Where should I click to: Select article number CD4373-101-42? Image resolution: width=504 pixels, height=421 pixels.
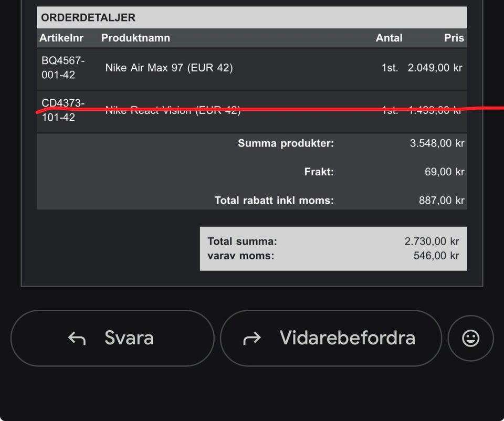(x=63, y=110)
